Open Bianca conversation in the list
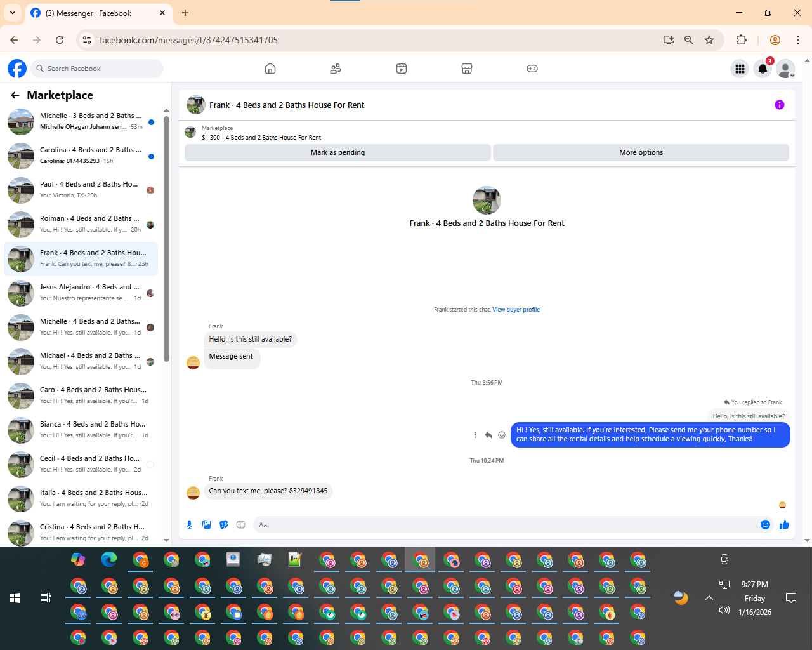The image size is (812, 650). [x=81, y=430]
